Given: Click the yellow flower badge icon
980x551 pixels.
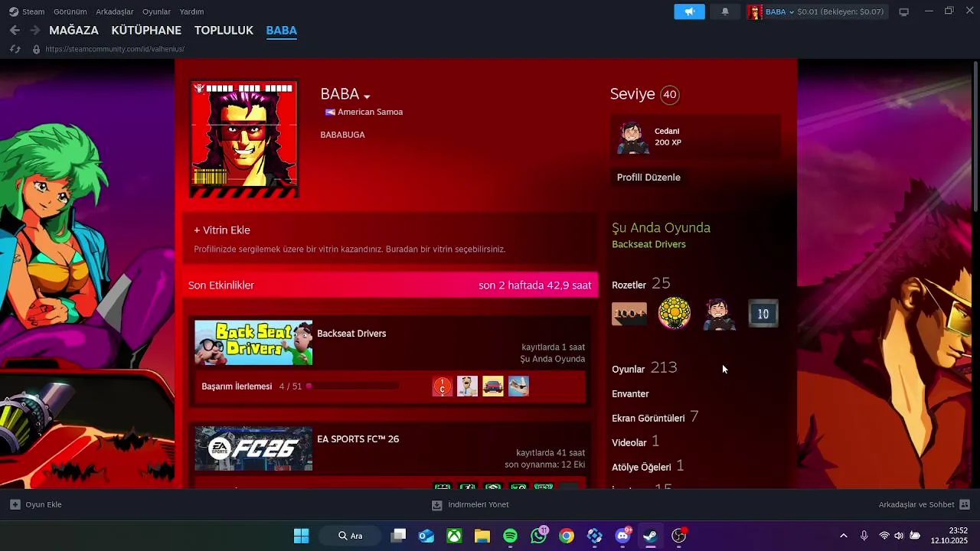Looking at the screenshot, I should (x=675, y=314).
